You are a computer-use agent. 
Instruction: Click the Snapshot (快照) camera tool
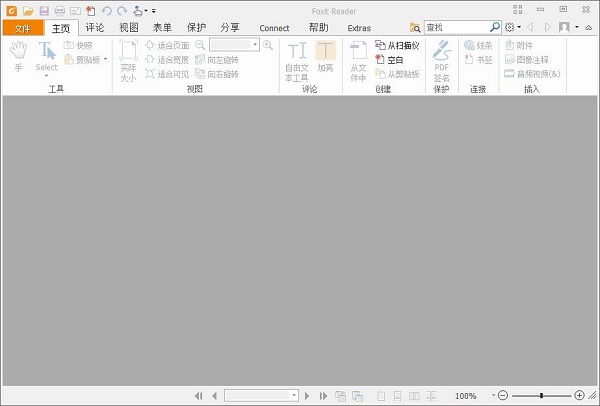(x=78, y=46)
